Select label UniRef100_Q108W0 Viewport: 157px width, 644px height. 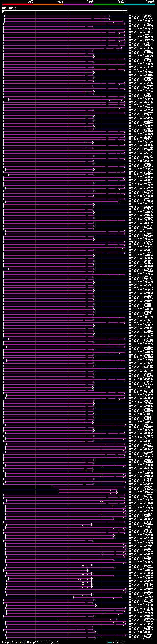click(x=141, y=567)
